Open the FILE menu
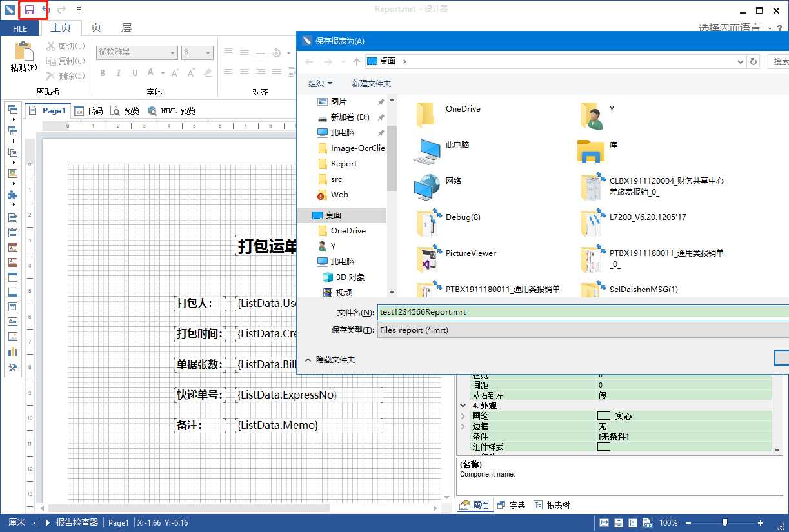 click(x=19, y=28)
